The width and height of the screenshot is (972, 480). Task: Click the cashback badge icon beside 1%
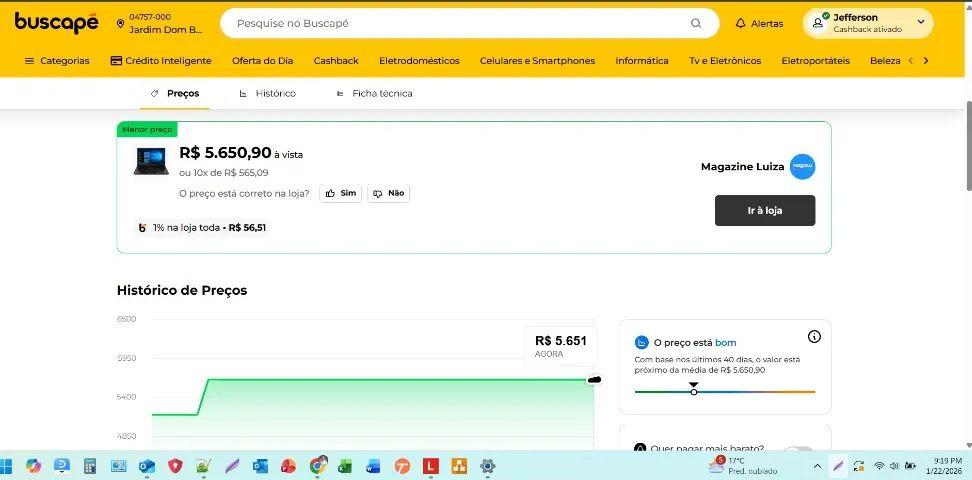143,228
